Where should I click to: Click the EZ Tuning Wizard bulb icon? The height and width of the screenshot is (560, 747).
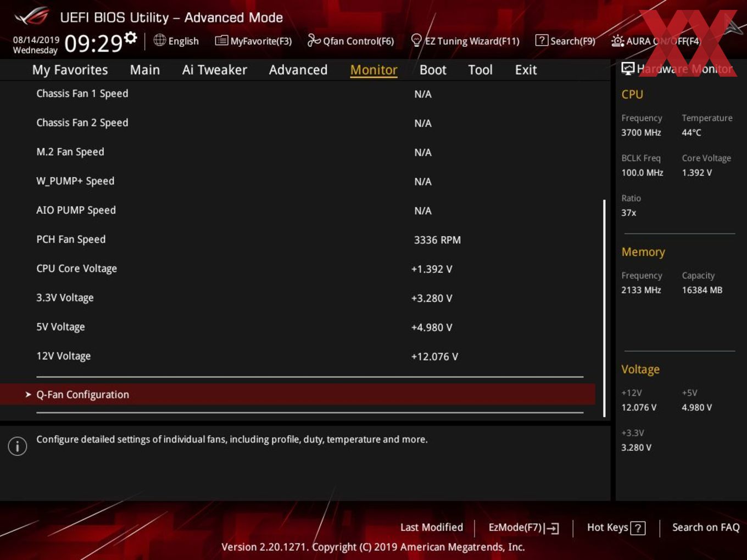point(416,40)
